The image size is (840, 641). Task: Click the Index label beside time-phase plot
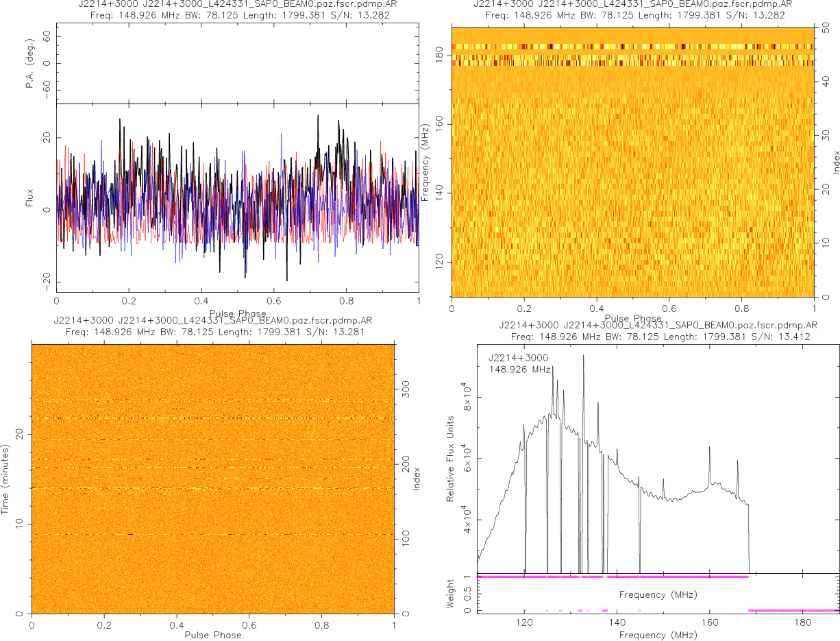[417, 478]
